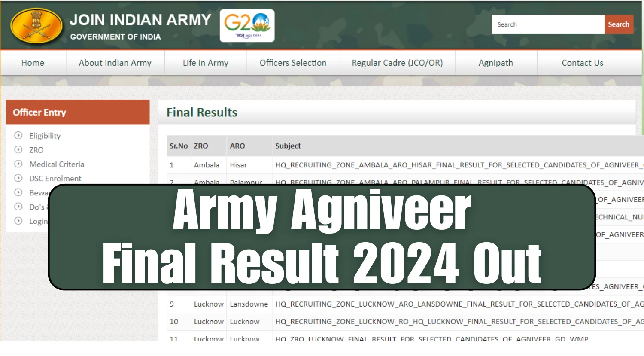The width and height of the screenshot is (644, 356).
Task: Select the Lansdowne ARO cell
Action: (249, 304)
